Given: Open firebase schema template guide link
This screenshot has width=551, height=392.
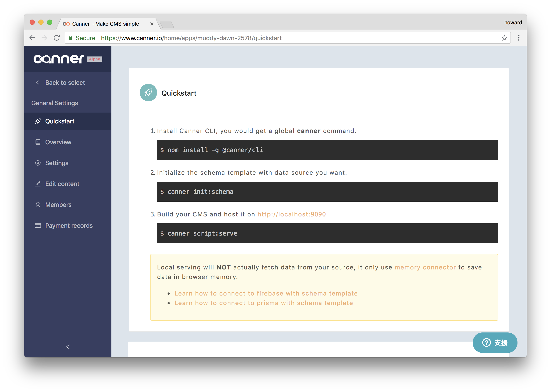Looking at the screenshot, I should point(266,293).
